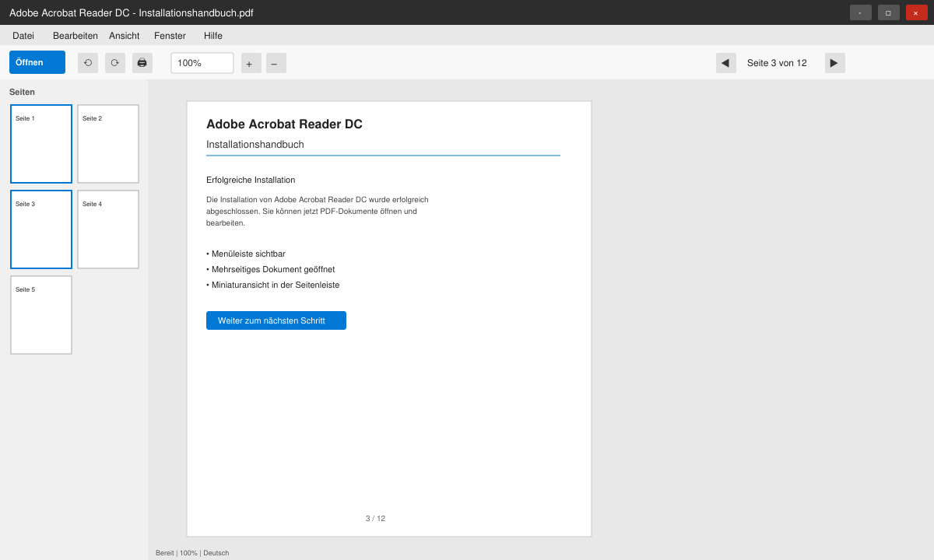The width and height of the screenshot is (934, 560).
Task: Close the Acrobat Reader window
Action: (917, 12)
